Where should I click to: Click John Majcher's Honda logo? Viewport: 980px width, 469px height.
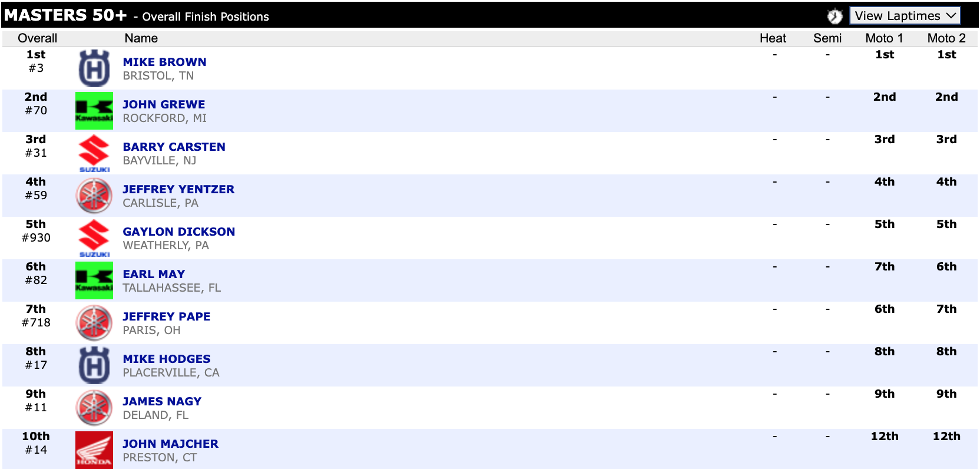tap(94, 450)
